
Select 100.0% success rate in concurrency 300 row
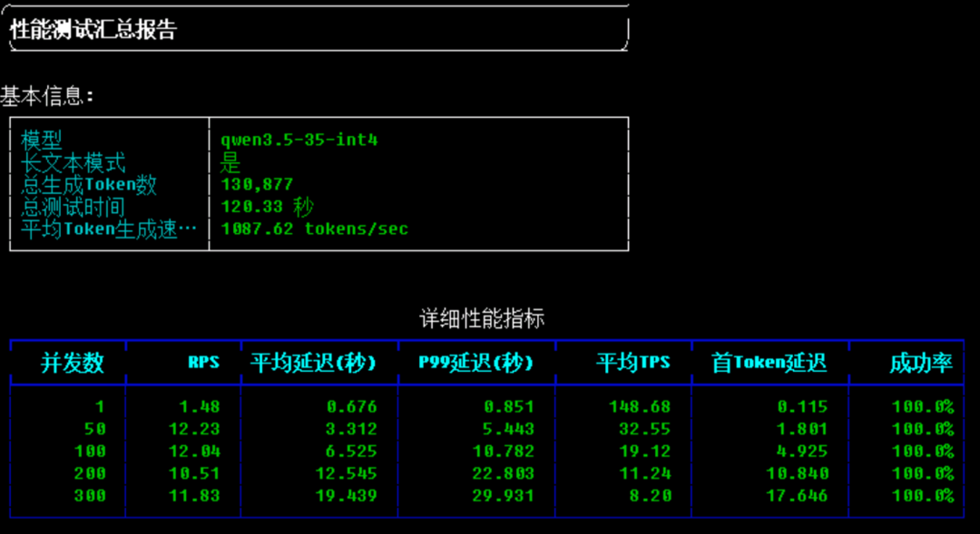tap(923, 496)
